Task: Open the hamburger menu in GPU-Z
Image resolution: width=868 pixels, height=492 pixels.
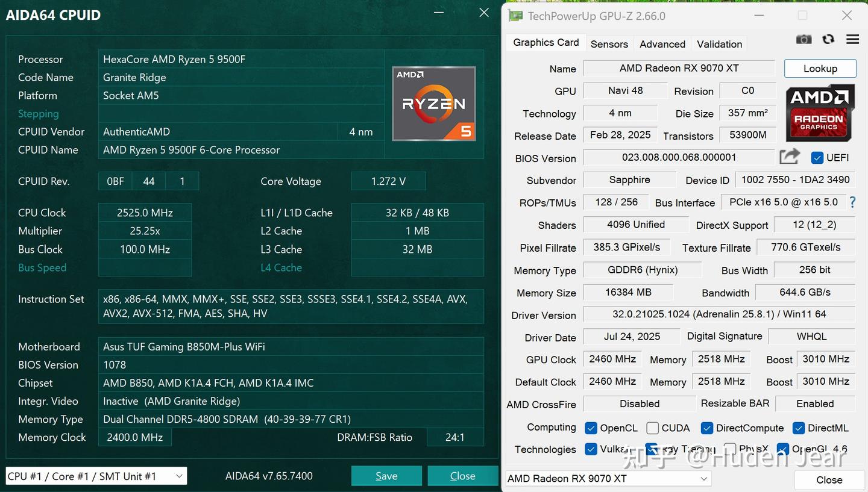Action: point(852,39)
